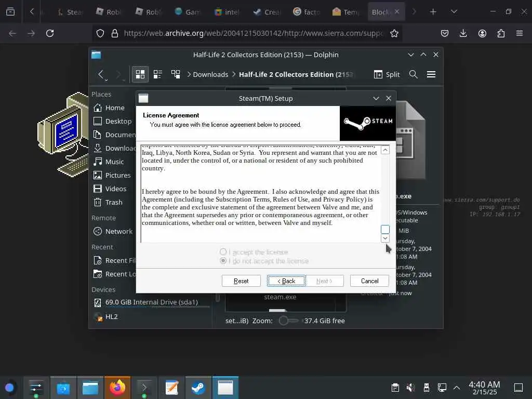This screenshot has width=532, height=399.
Task: Click the license scrollbar thumb
Action: tap(385, 229)
